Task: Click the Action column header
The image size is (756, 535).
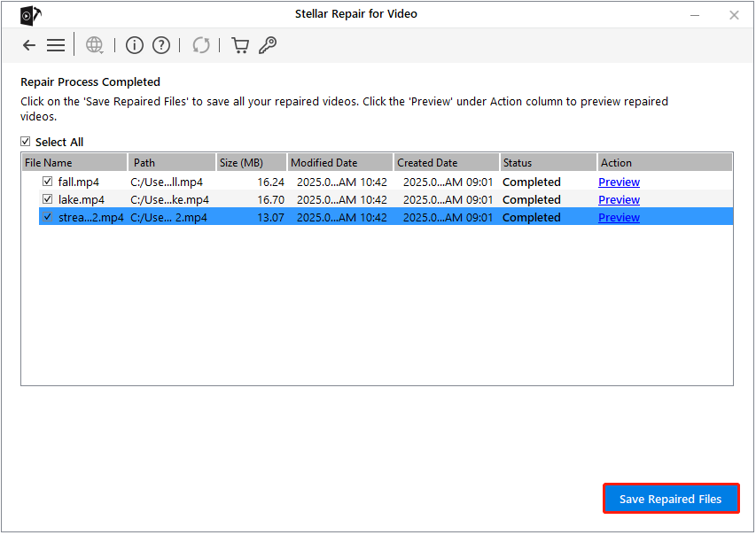Action: coord(666,163)
